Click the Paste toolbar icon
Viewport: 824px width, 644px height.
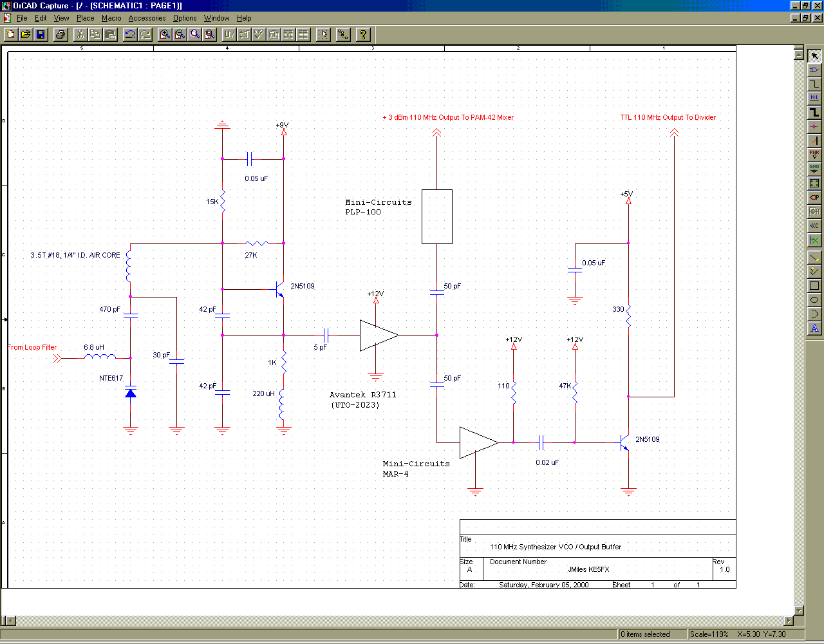pos(110,34)
